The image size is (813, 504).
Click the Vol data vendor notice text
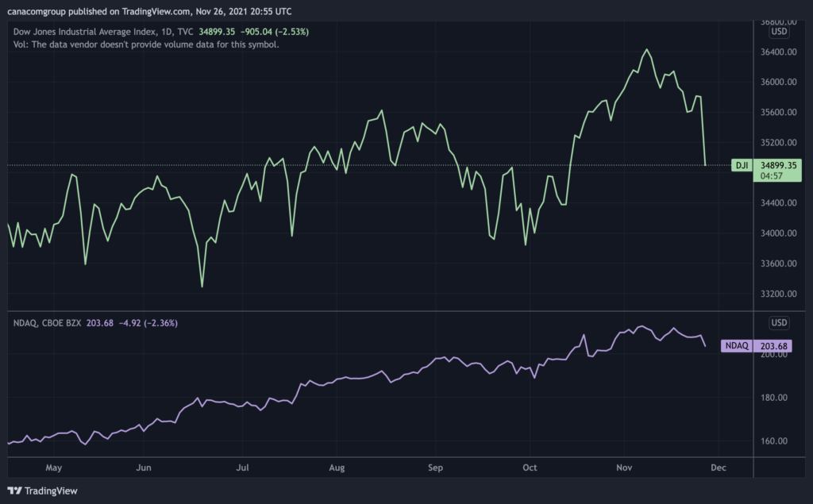tap(146, 44)
